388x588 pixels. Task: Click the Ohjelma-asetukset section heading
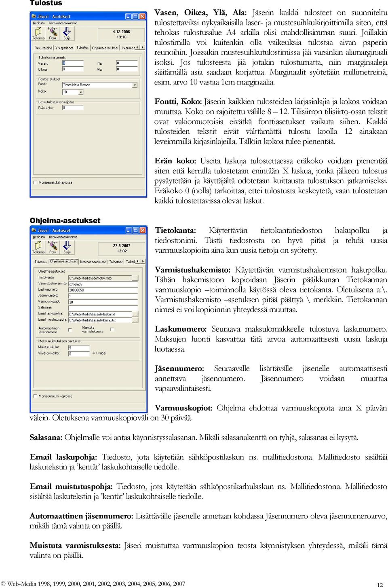(x=65, y=220)
